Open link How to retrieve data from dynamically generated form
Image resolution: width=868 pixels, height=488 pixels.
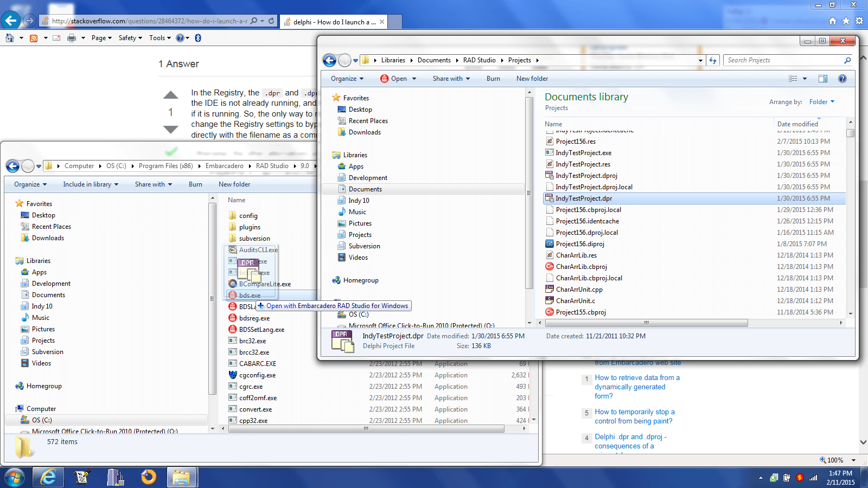(637, 387)
